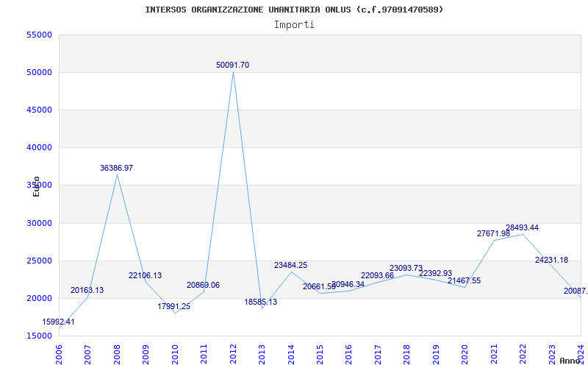
Task: Click the 28493.44 data label
Action: 522,227
